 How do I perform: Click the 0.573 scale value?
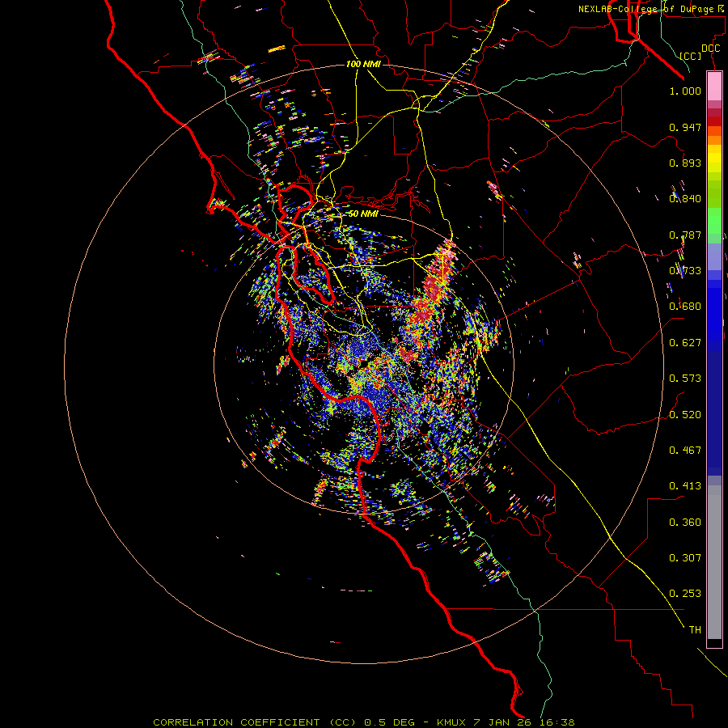[685, 379]
